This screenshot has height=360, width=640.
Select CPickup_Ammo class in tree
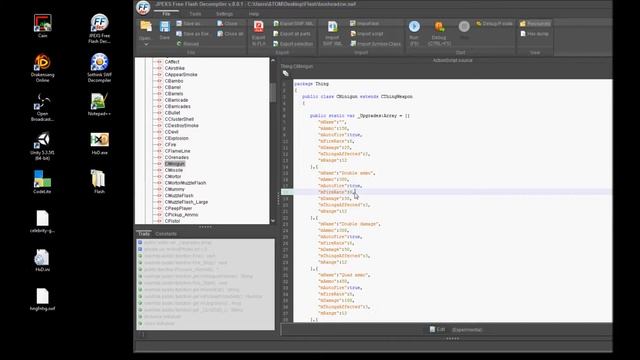(x=181, y=215)
